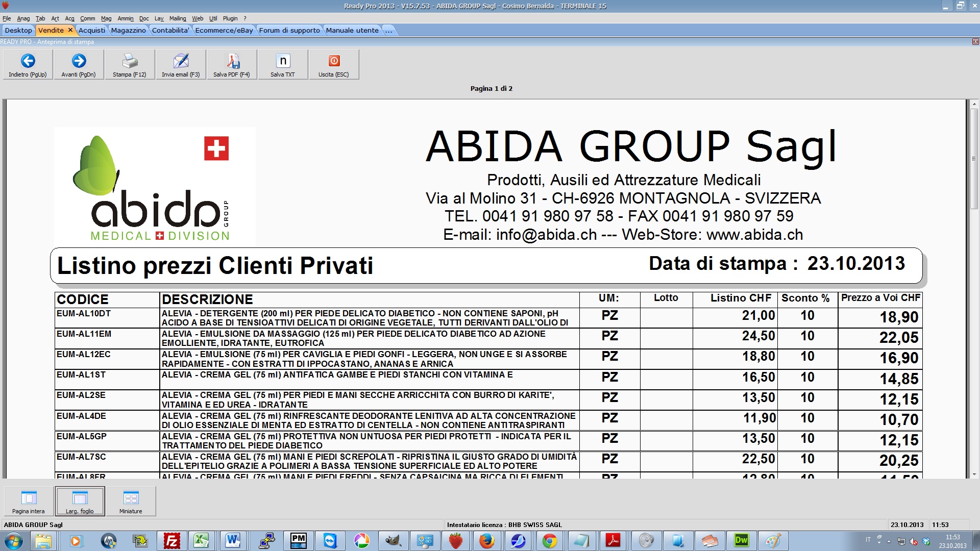Open Contabilita' tab
Image resolution: width=980 pixels, height=551 pixels.
pos(170,30)
